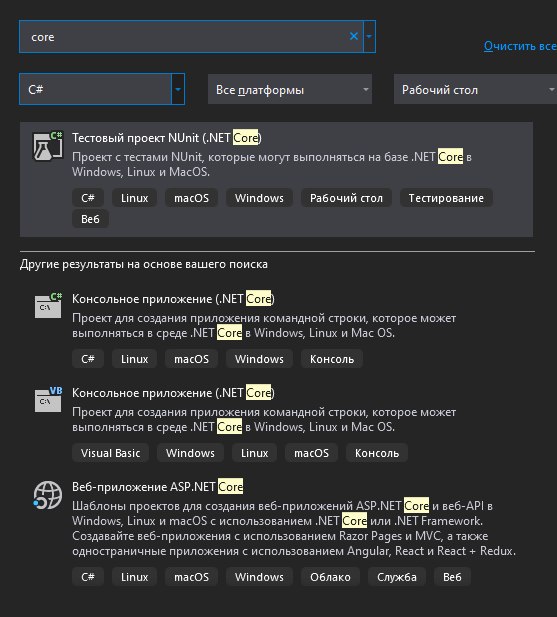Image resolution: width=557 pixels, height=617 pixels.
Task: Select Visual Basic "Консольное приложение (.NET Core)" title
Action: click(173, 393)
